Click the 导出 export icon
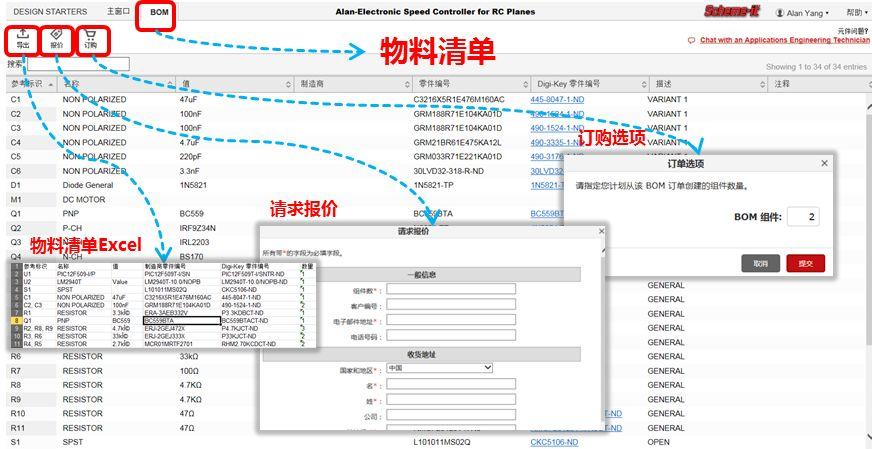Screen dimensions: 872x449 (23, 34)
